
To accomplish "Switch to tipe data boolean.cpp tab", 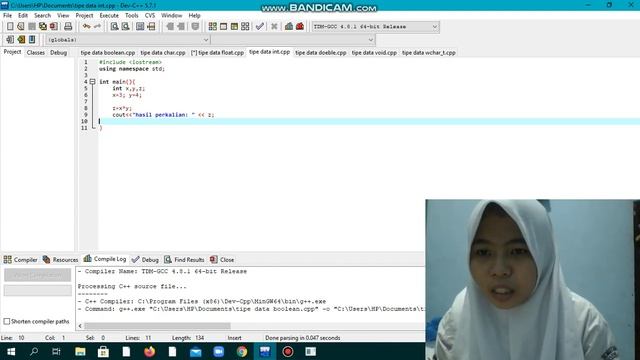I will point(108,53).
